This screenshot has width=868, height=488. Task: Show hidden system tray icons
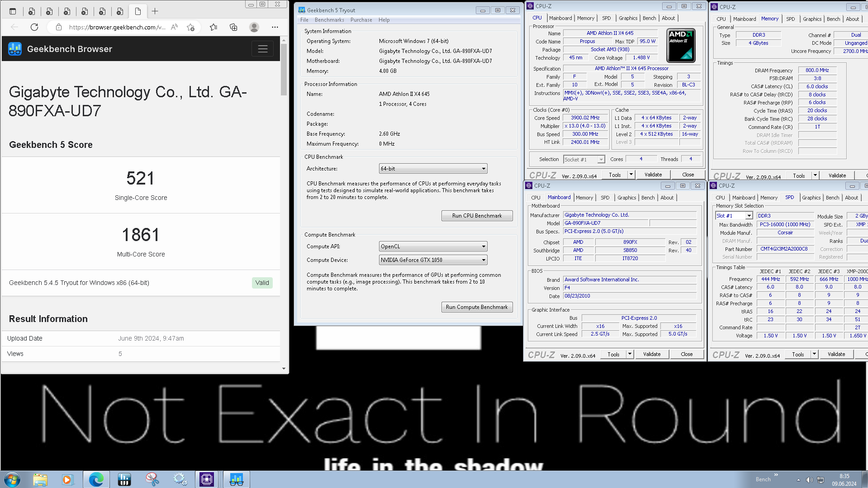pos(798,480)
